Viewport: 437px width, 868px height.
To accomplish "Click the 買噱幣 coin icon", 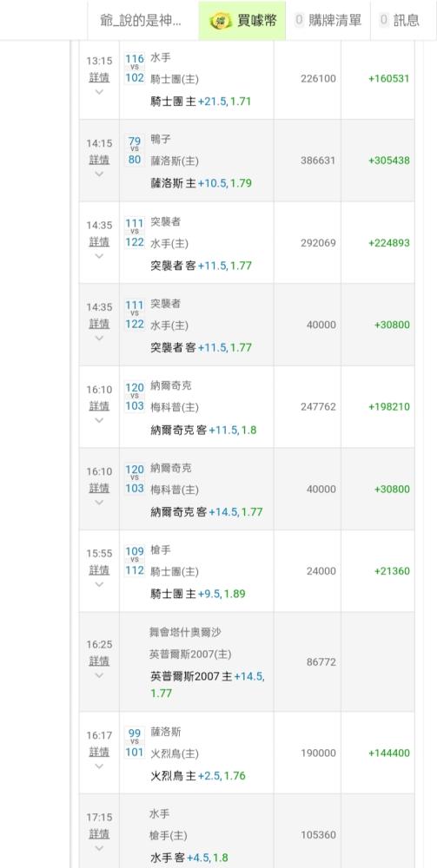I will tap(221, 21).
